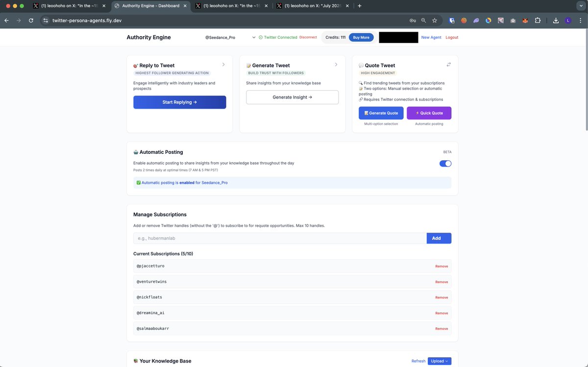Bookmark this page with the star icon
The image size is (588, 367).
[434, 21]
